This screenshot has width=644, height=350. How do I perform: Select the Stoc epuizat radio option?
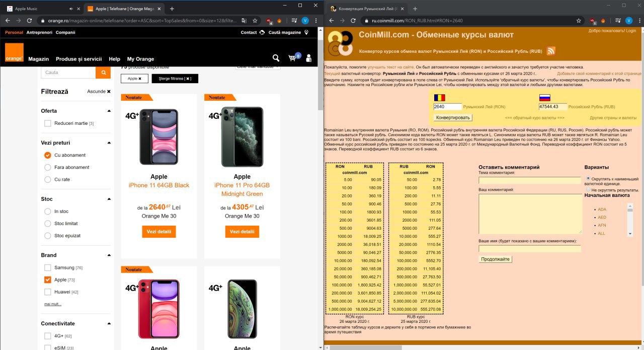48,236
